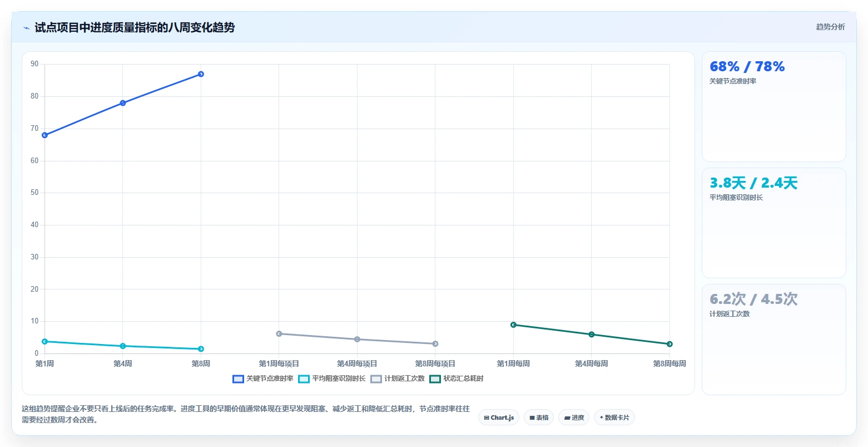This screenshot has height=447, width=868.
Task: Select the gray point at 第4周每项目
Action: (x=357, y=339)
